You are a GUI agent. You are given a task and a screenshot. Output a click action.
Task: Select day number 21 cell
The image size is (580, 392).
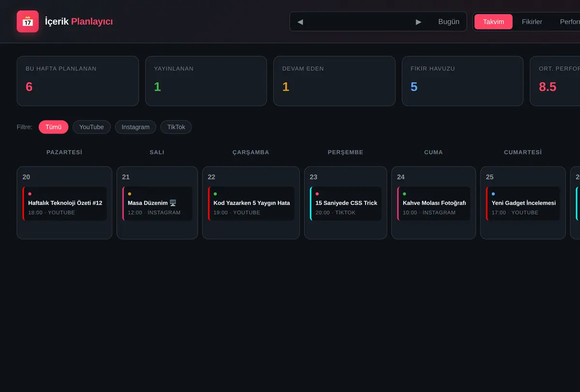158,203
